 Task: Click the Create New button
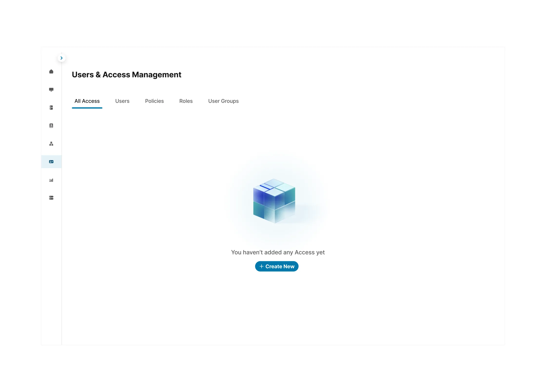click(277, 266)
